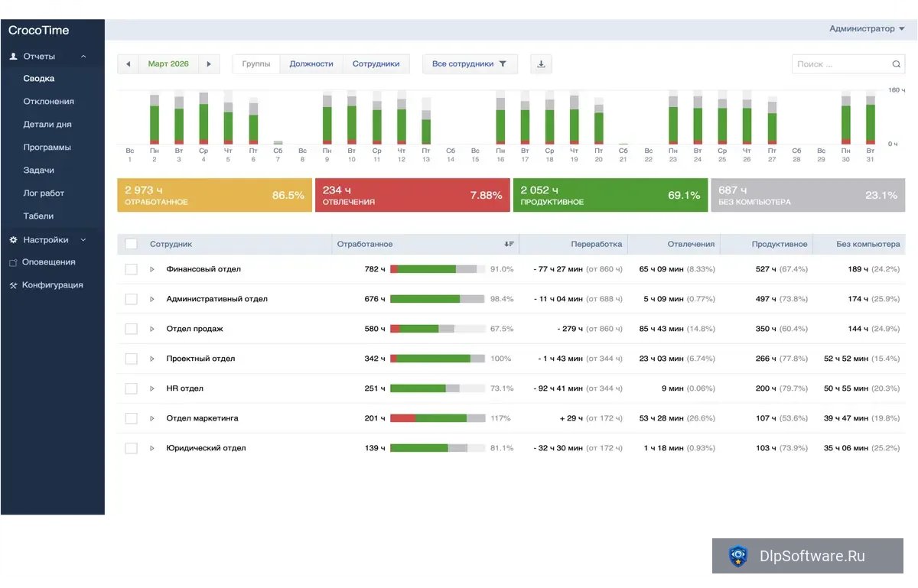Click the Оповещения notification icon
Screen dimensions: 918x588
(x=13, y=262)
